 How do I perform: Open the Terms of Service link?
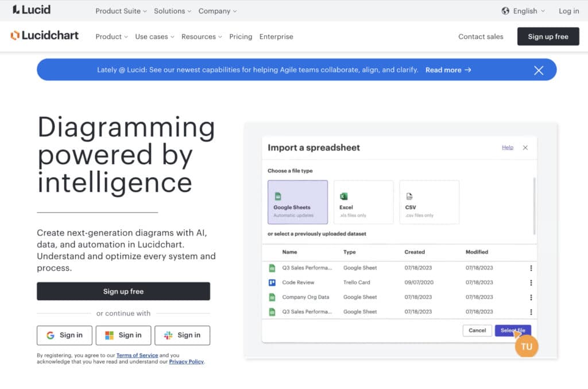137,355
